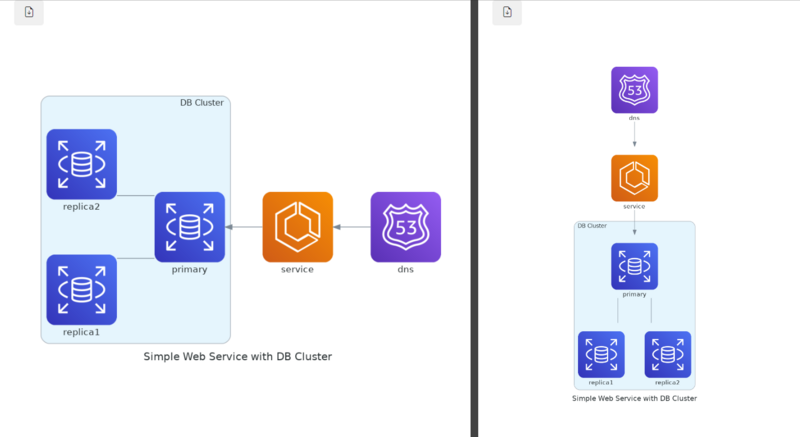This screenshot has height=437, width=800.
Task: Click the left diagram's title caption
Action: coord(237,356)
